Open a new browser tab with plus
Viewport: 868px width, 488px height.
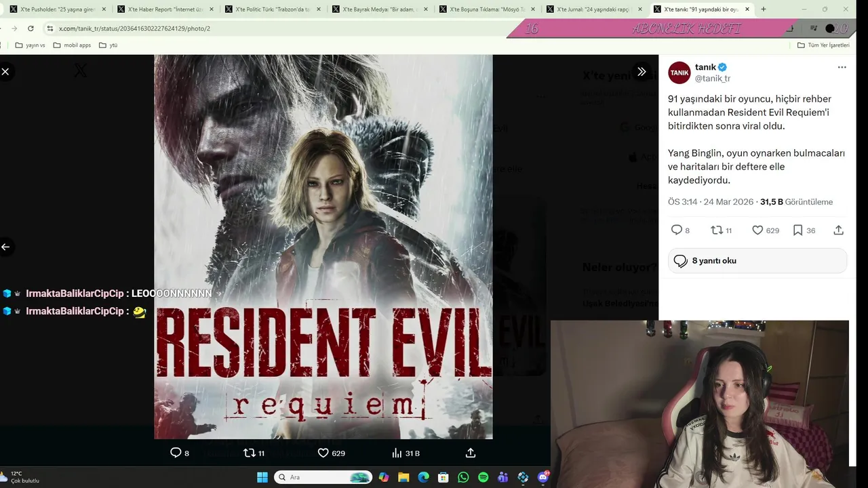coord(764,9)
